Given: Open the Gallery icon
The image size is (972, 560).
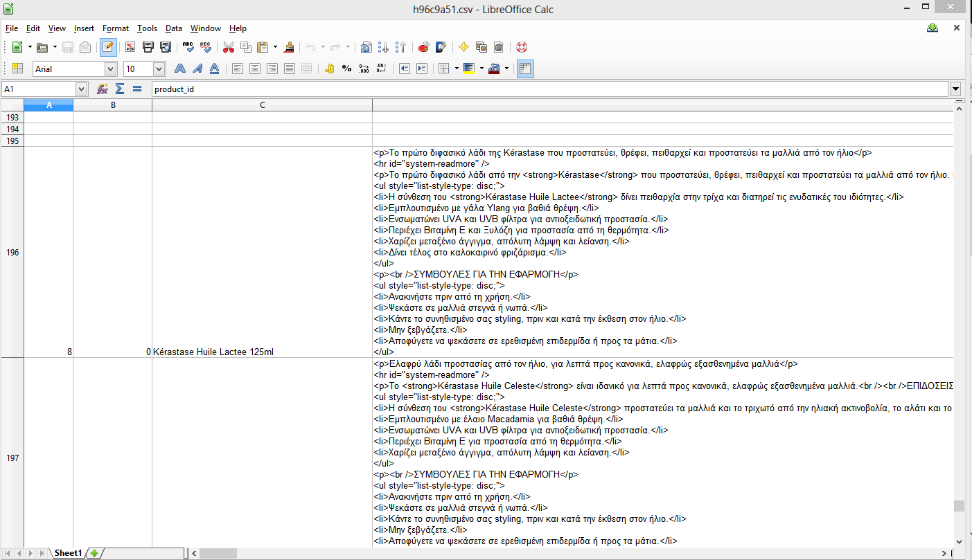Looking at the screenshot, I should (x=481, y=47).
